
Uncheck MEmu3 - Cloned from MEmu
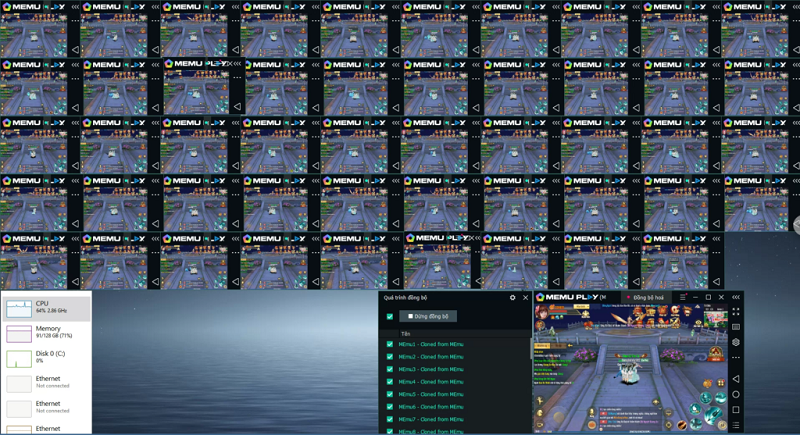(x=390, y=369)
